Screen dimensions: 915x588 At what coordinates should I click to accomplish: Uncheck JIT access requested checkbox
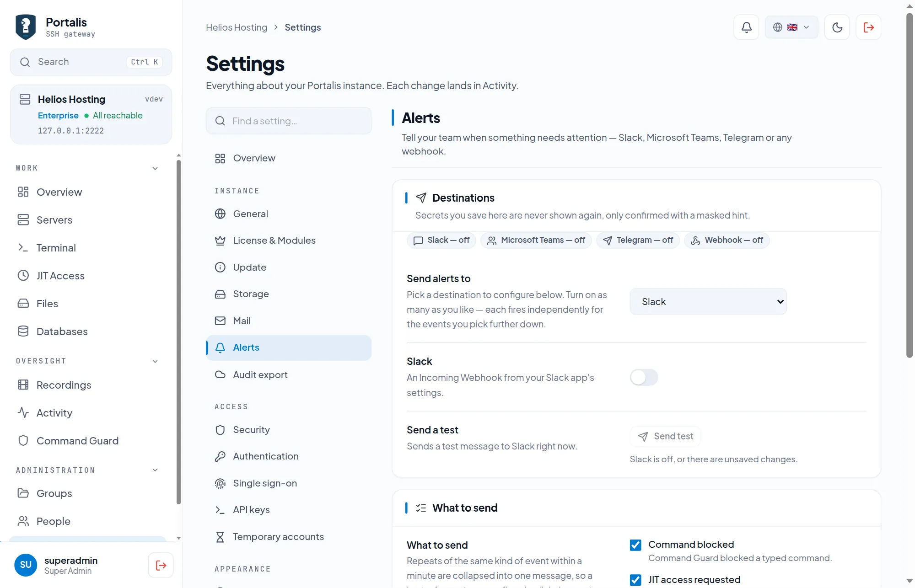pos(635,580)
